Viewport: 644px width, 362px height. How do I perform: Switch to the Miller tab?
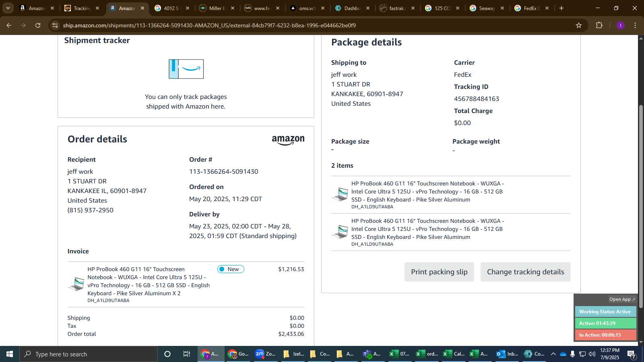217,8
